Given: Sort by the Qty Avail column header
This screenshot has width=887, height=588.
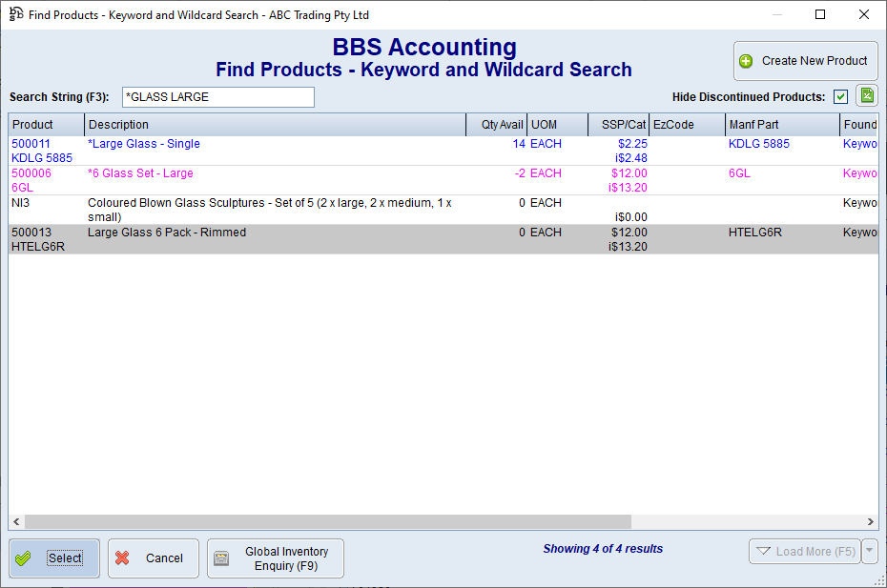Looking at the screenshot, I should pyautogui.click(x=496, y=125).
